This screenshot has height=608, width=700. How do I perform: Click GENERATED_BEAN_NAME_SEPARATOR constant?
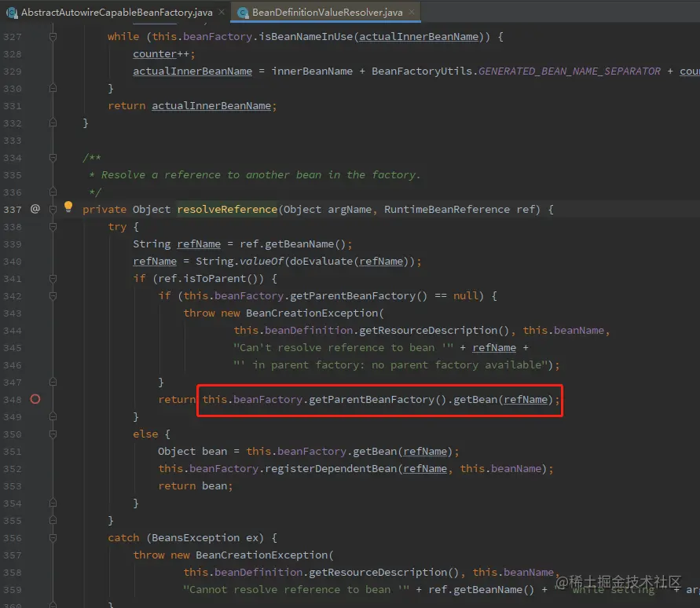click(x=570, y=71)
